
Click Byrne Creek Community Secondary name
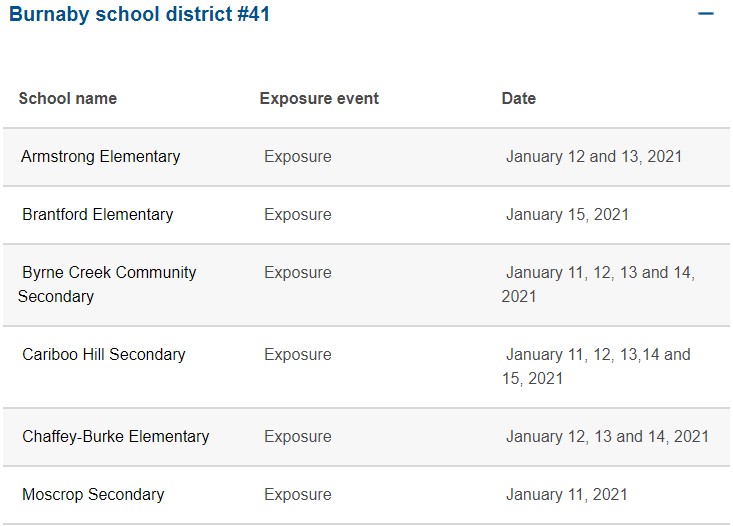click(x=107, y=284)
